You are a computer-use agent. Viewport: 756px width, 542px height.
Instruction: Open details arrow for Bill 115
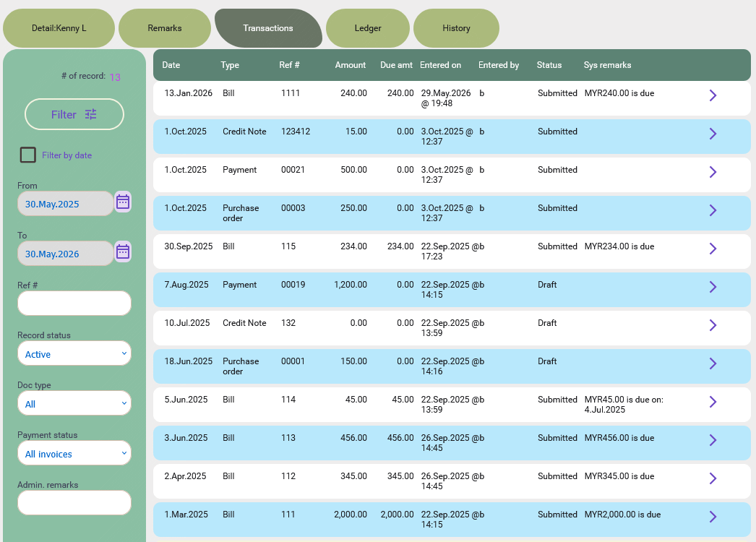713,249
